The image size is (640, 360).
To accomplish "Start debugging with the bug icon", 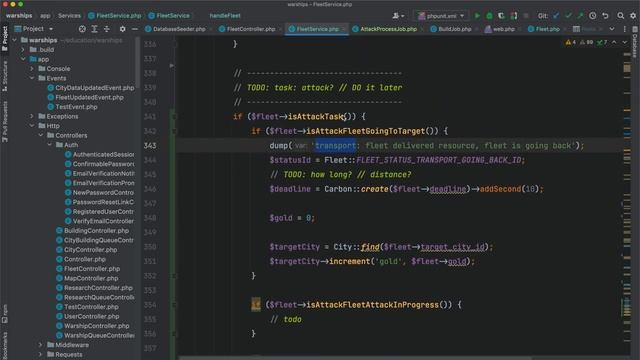I will (x=489, y=16).
